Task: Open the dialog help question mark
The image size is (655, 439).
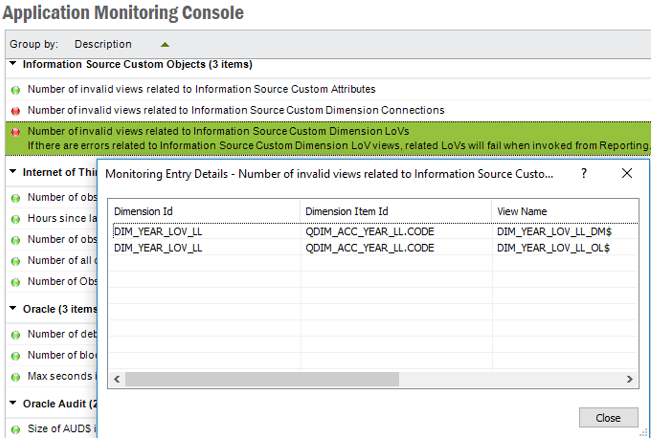Action: (585, 173)
